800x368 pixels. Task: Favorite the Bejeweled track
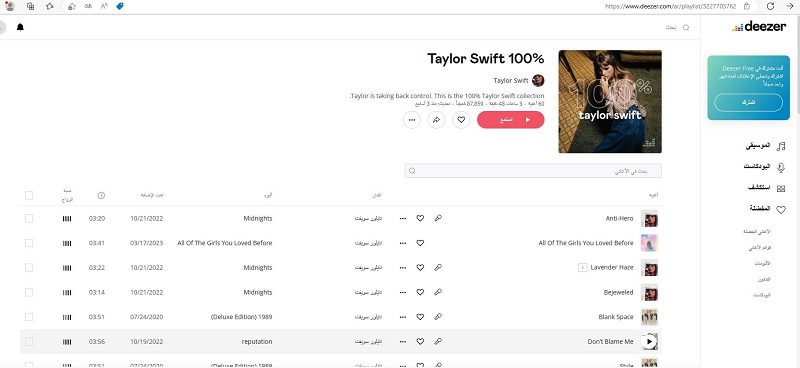(x=420, y=292)
